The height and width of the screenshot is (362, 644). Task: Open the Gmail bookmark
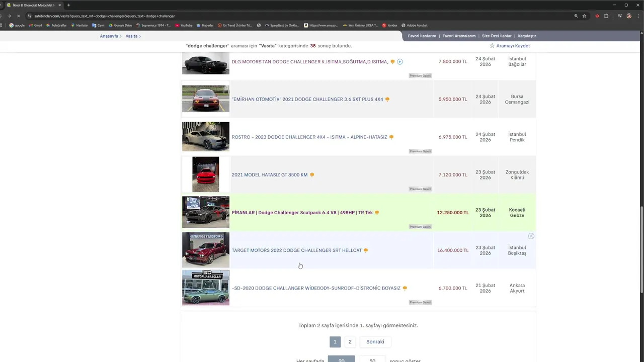[35, 25]
